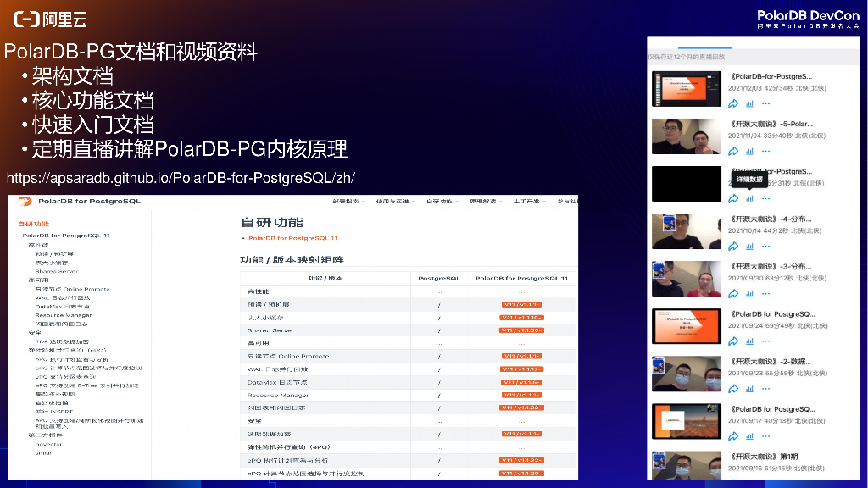Viewport: 868px width, 488px height.
Task: Share the 2021/09/17 PolarDB video
Action: 733,436
